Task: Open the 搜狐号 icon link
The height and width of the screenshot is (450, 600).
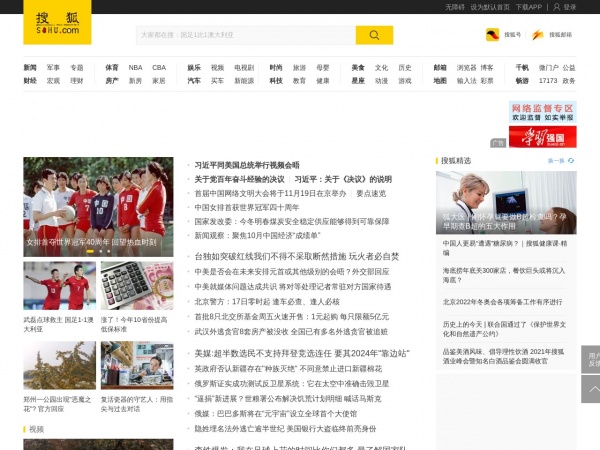Action: click(492, 35)
